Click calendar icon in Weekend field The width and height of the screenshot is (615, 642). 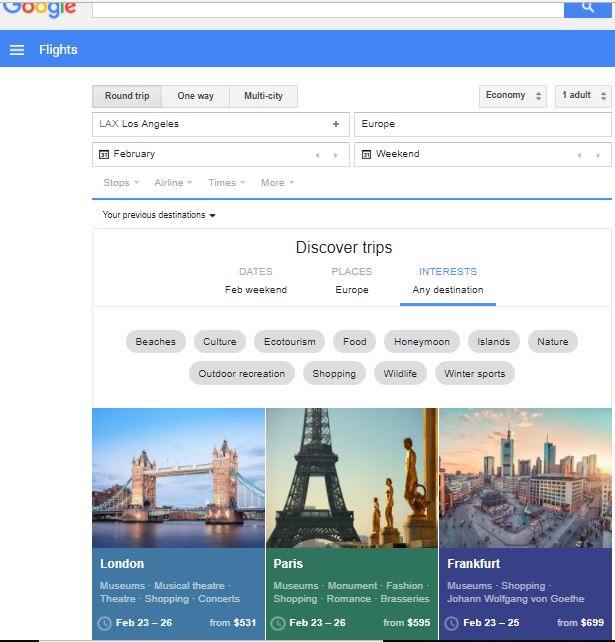coord(366,154)
